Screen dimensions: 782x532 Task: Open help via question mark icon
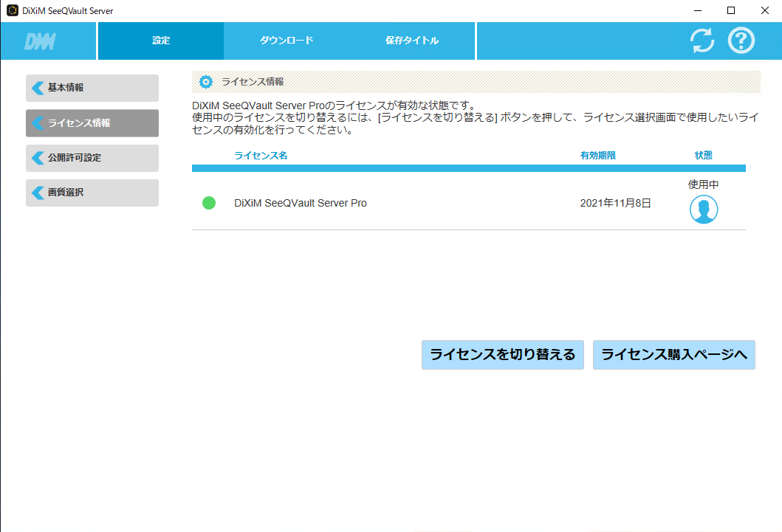pos(741,41)
